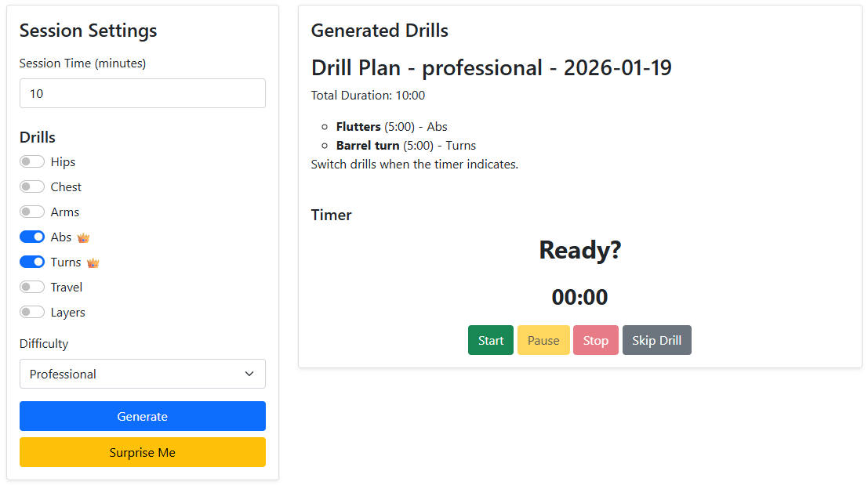Enable the Hips drill toggle
The height and width of the screenshot is (485, 868).
[32, 162]
